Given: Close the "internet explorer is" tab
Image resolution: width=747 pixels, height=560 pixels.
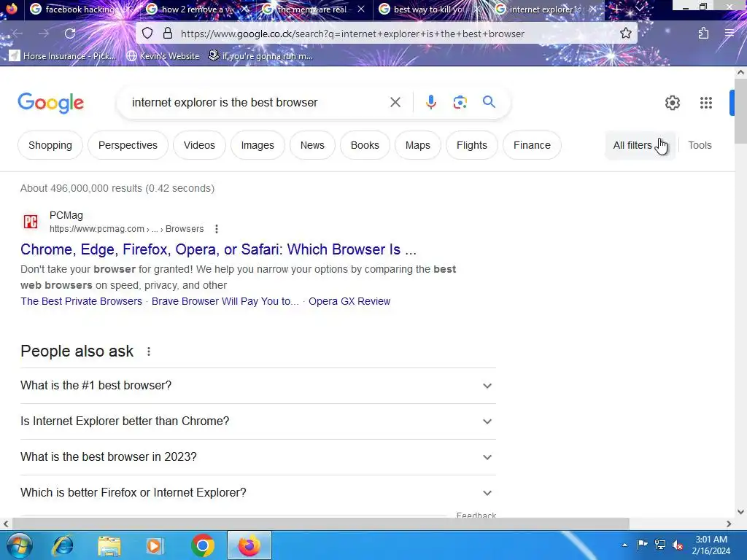Looking at the screenshot, I should [x=593, y=9].
